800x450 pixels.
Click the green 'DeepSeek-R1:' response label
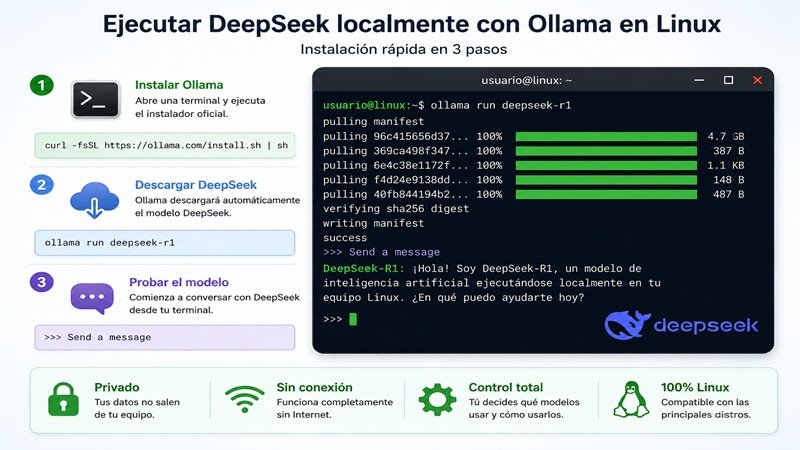tap(363, 268)
